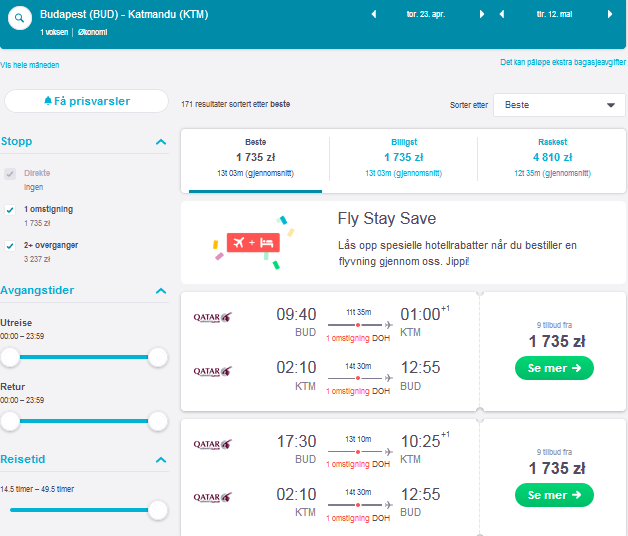The image size is (628, 536).
Task: Collapse the Stopp filter section
Action: click(161, 142)
